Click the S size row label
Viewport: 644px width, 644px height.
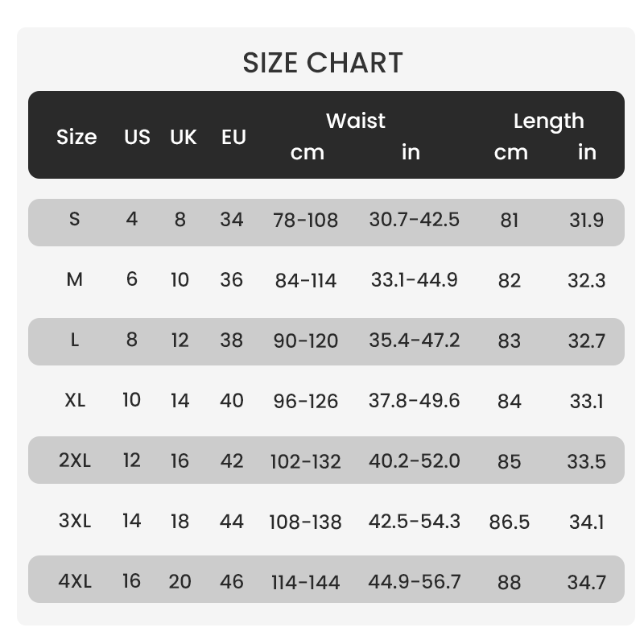click(x=74, y=219)
